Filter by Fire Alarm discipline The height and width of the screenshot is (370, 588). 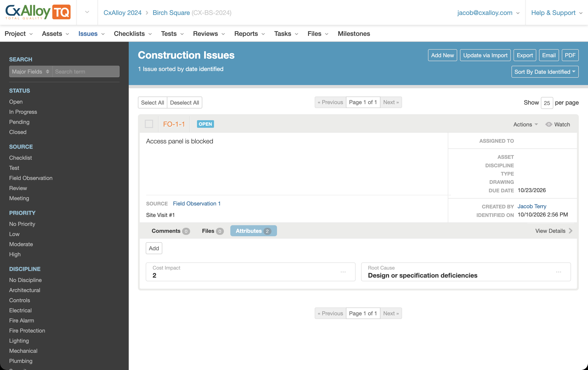22,321
